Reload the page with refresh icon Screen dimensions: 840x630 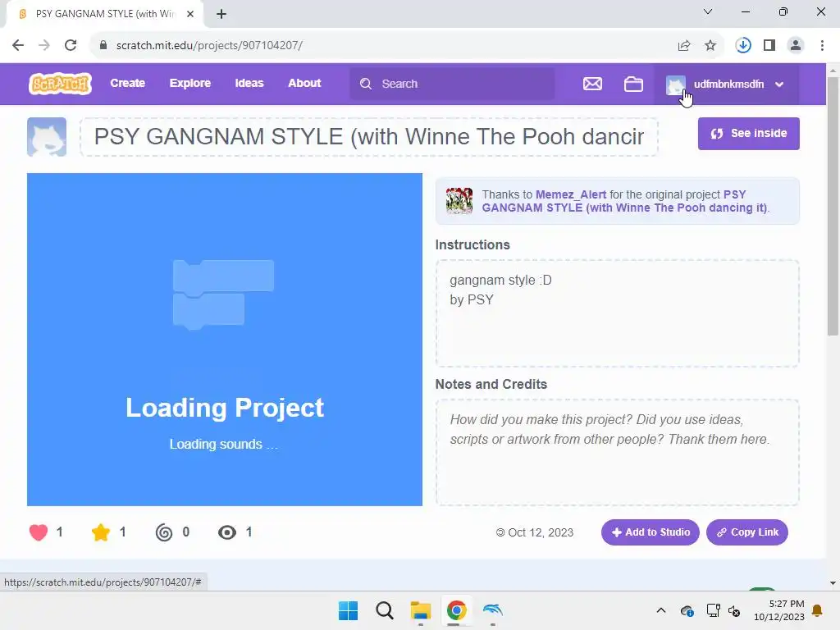click(71, 45)
